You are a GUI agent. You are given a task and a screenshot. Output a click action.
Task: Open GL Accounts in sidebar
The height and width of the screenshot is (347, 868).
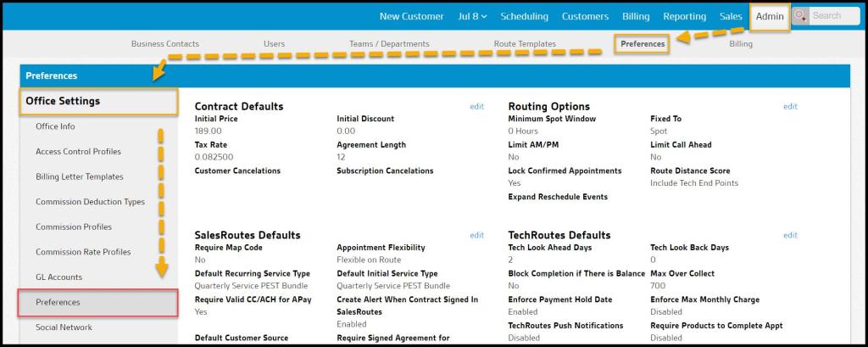pos(58,277)
